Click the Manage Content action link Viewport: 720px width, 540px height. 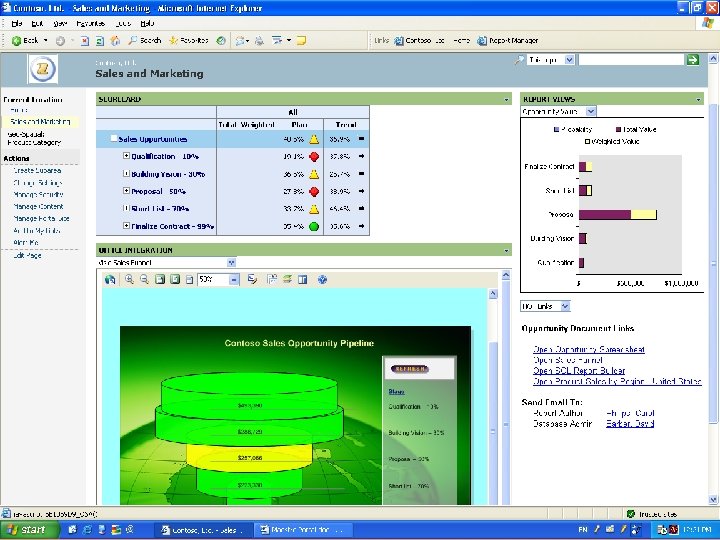coord(39,207)
